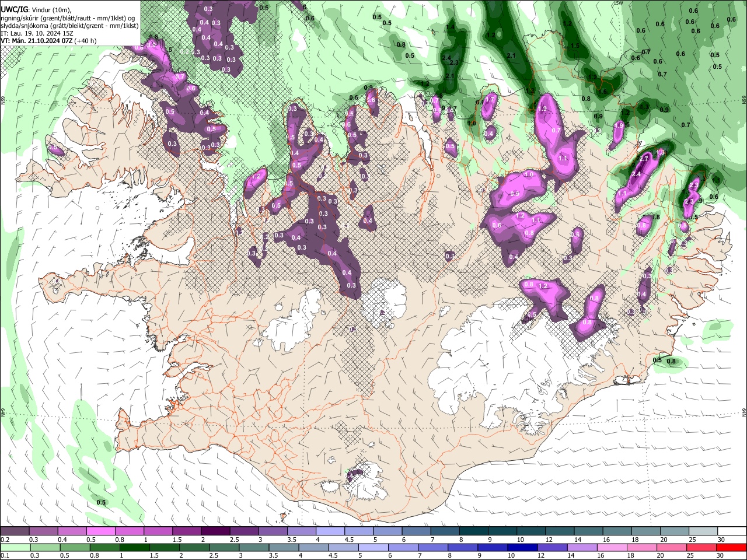
Task: Click the '(+40 h)' forecast offset
Action: pos(85,41)
